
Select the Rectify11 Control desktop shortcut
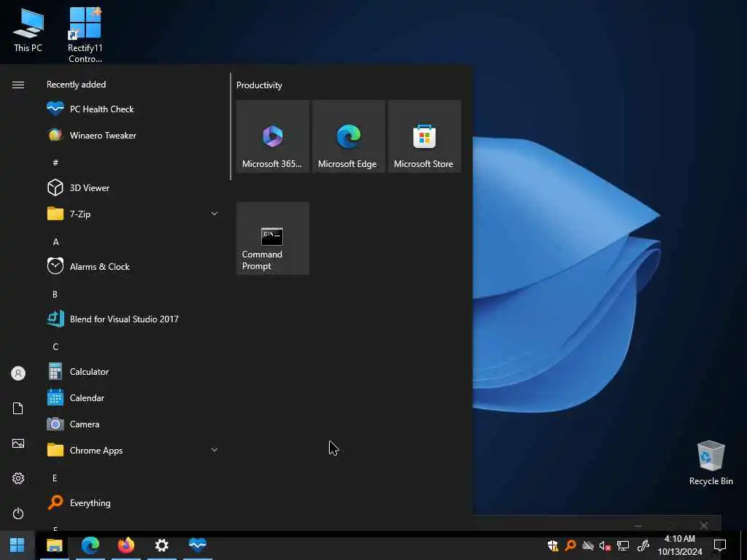click(x=85, y=35)
